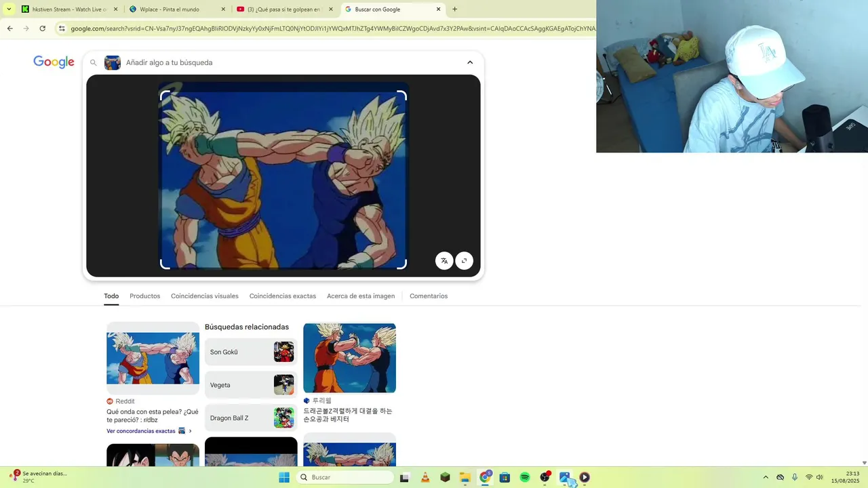The height and width of the screenshot is (488, 868).
Task: Open the Reddit result thumbnail
Action: click(153, 358)
